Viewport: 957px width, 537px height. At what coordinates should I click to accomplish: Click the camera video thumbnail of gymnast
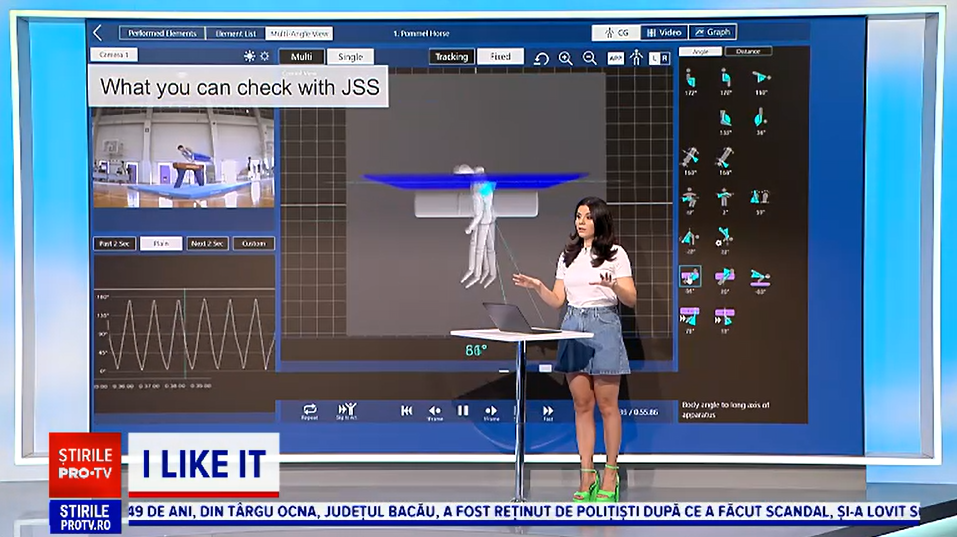(183, 158)
